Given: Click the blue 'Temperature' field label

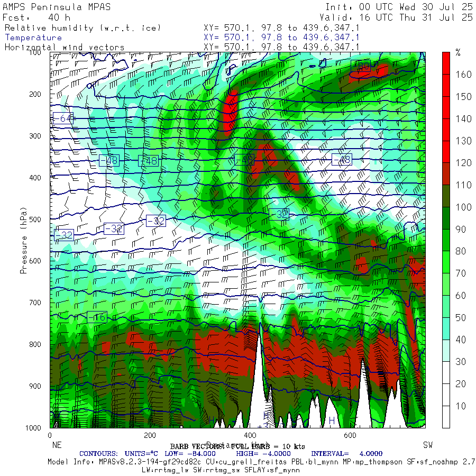Looking at the screenshot, I should coord(33,38).
